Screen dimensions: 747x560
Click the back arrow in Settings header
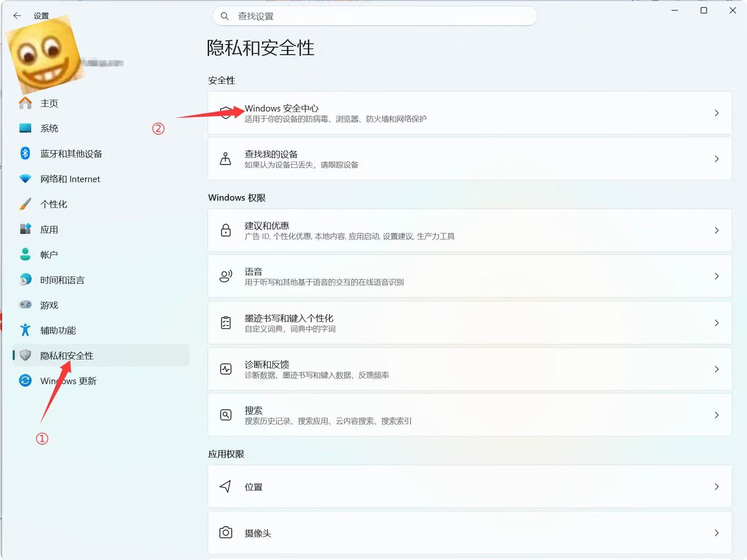click(17, 16)
